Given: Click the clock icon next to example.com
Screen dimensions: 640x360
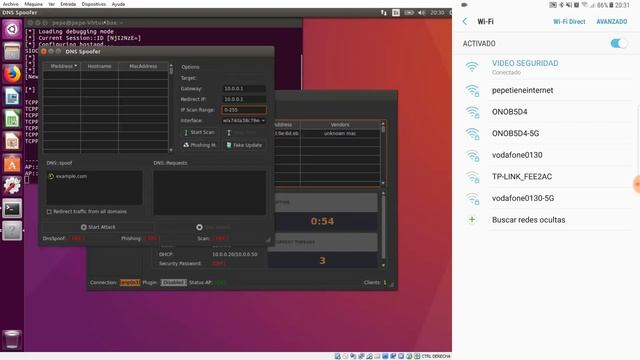Looking at the screenshot, I should [x=51, y=176].
